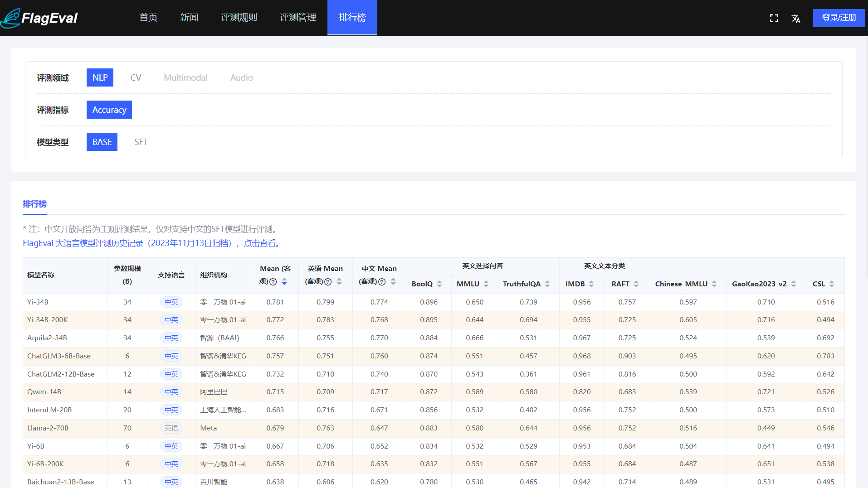Open help tooltip for 中文 Mean
This screenshot has height=488, width=868.
tap(382, 282)
